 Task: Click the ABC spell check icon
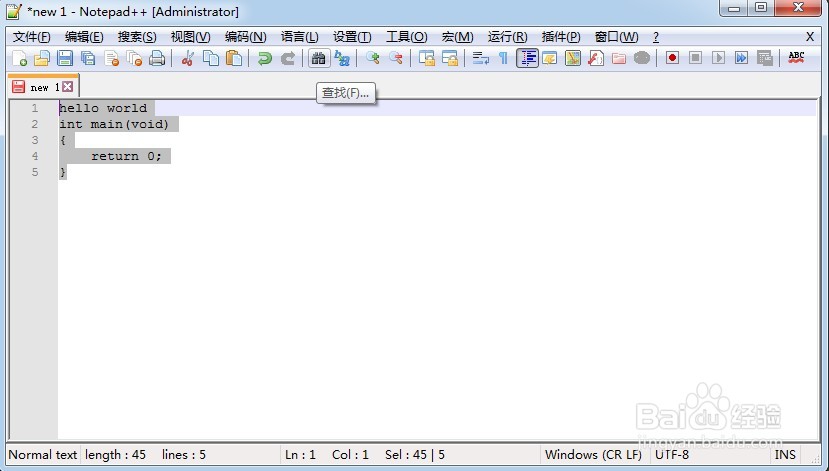coord(796,58)
